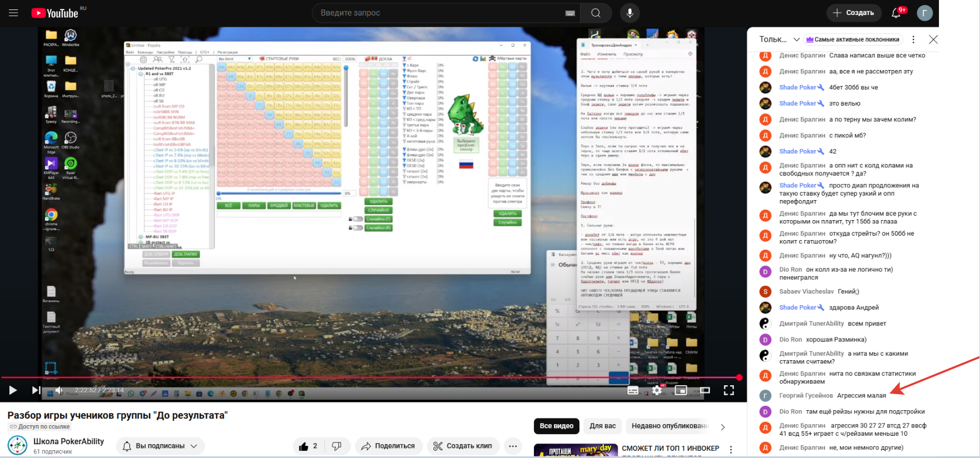Viewport: 980px width, 458px height.
Task: Open the chat three-dot options menu
Action: click(x=913, y=39)
